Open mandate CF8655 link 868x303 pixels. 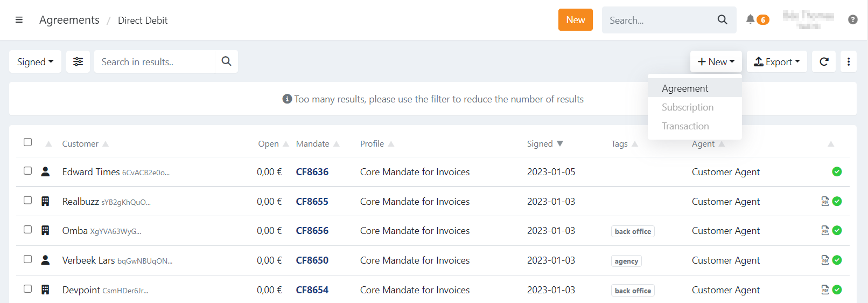coord(312,202)
